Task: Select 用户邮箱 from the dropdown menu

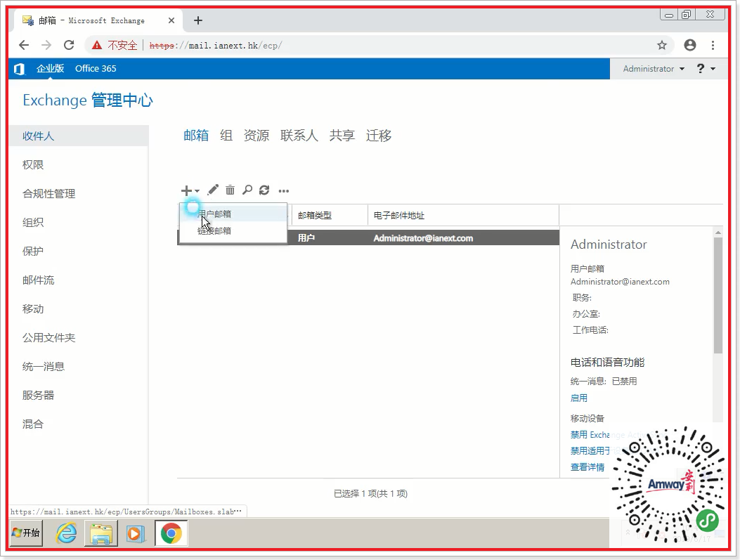Action: [x=233, y=214]
